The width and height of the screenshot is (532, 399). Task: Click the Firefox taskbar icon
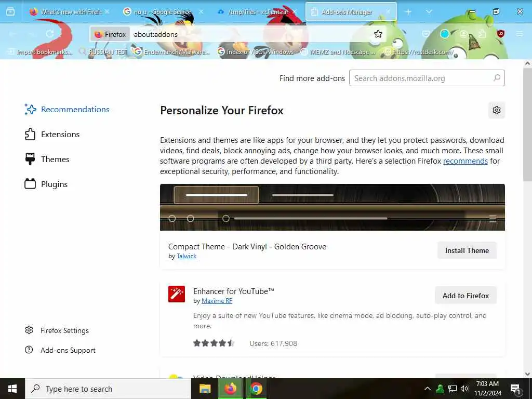(230, 389)
